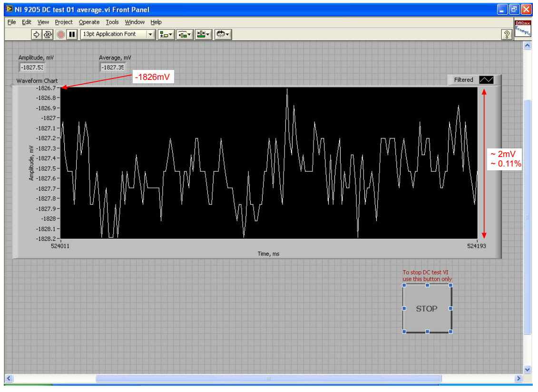Select the Filtered plot legend sample
The height and width of the screenshot is (392, 538).
487,80
